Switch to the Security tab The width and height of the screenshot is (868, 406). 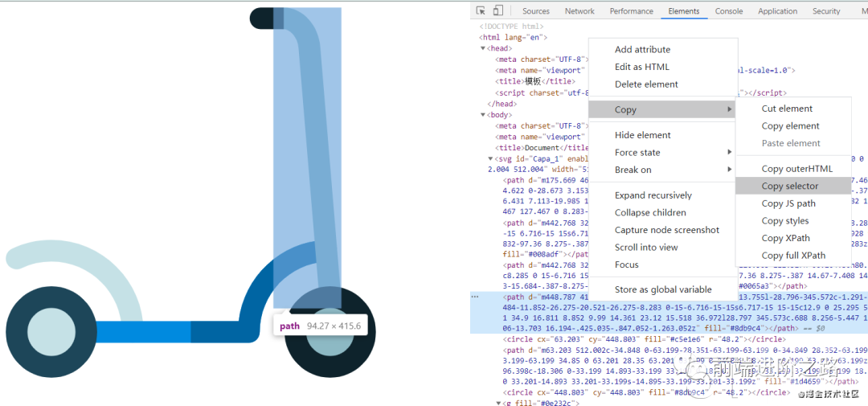coord(826,11)
